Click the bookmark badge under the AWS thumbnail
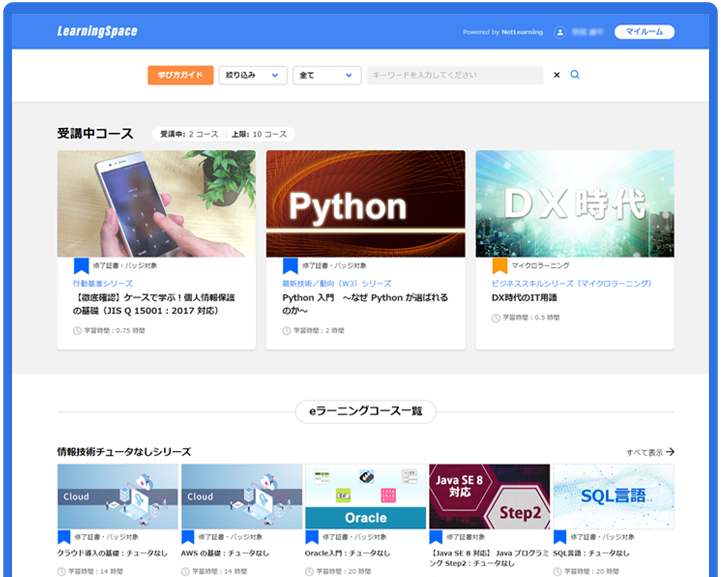The image size is (721, 577). click(188, 537)
